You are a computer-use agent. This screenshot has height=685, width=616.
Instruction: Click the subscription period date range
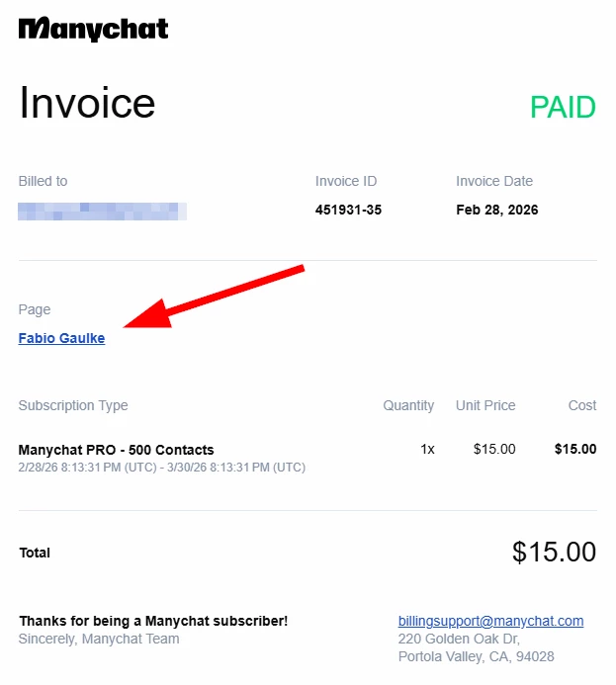click(x=161, y=467)
